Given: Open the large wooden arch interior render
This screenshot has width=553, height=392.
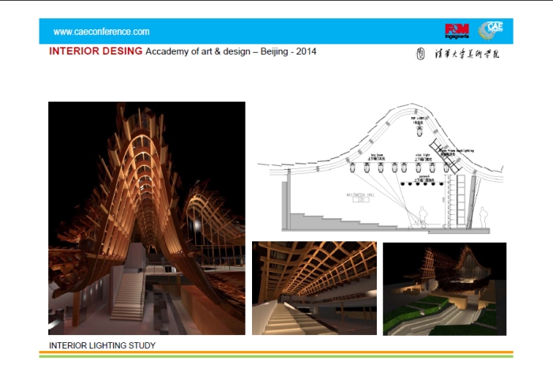Looking at the screenshot, I should 146,218.
